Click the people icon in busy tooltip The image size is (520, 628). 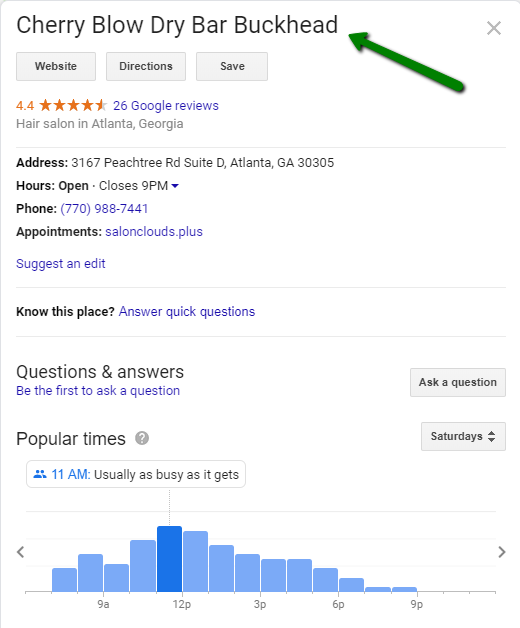[x=40, y=474]
